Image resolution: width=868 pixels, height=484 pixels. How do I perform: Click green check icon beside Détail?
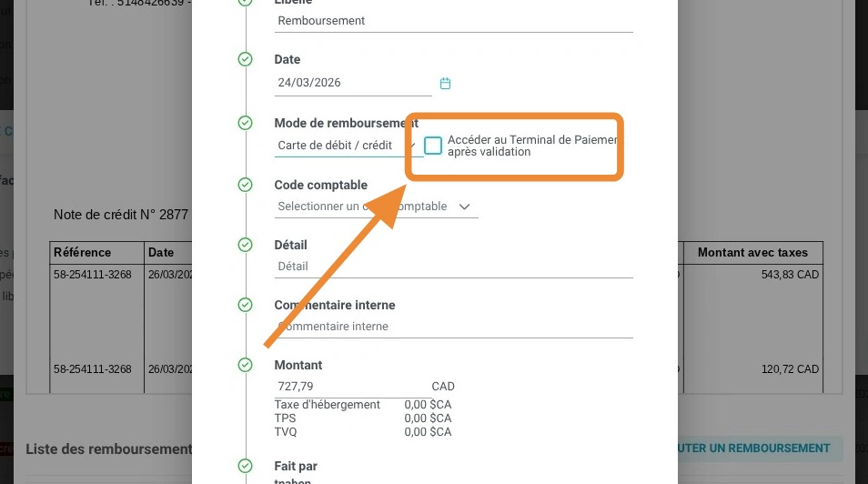[245, 245]
